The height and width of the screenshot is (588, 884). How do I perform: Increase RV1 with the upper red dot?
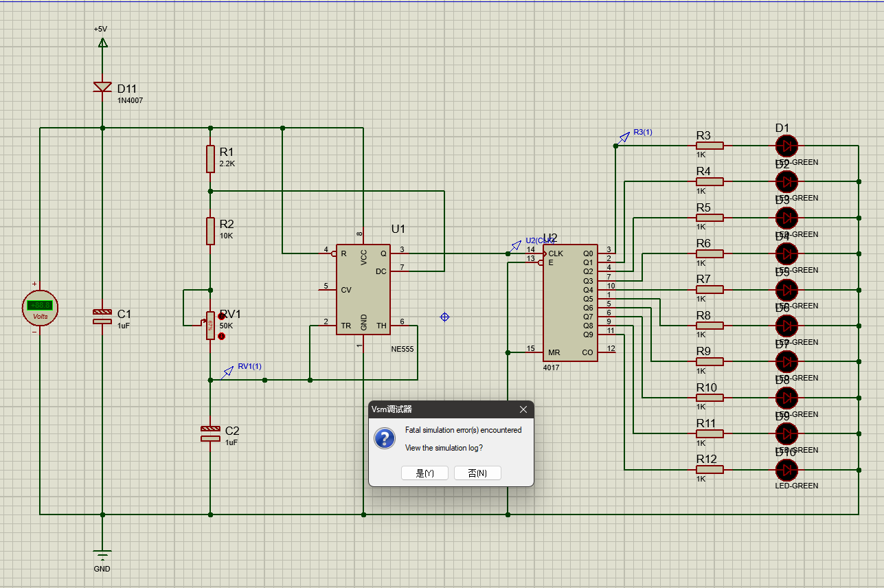[221, 316]
